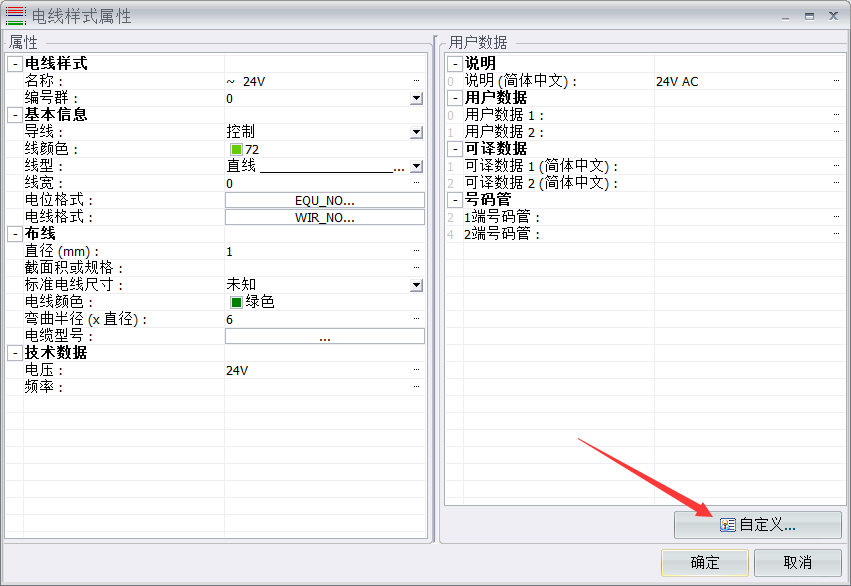Image resolution: width=851 pixels, height=586 pixels.
Task: Click the ellipsis icon for 弯曲半径
Action: [417, 319]
